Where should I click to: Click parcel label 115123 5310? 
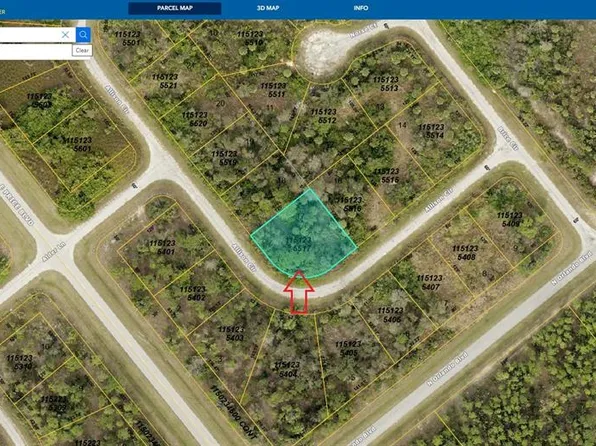pos(20,362)
